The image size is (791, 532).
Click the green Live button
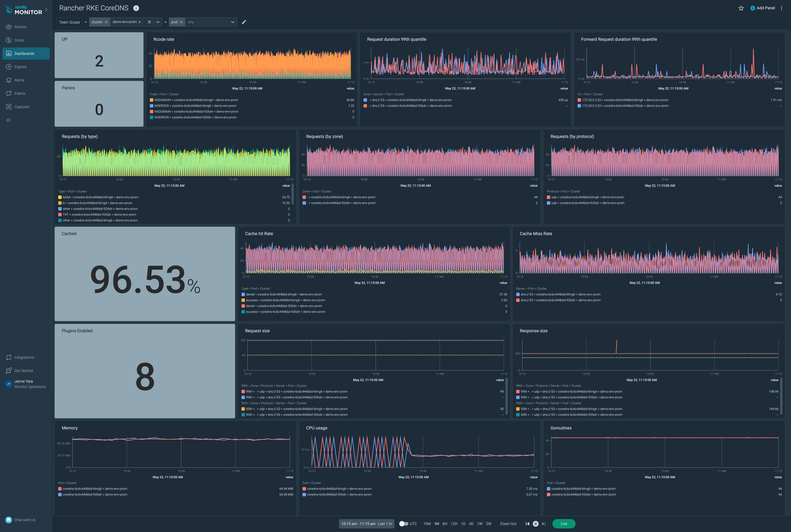564,523
